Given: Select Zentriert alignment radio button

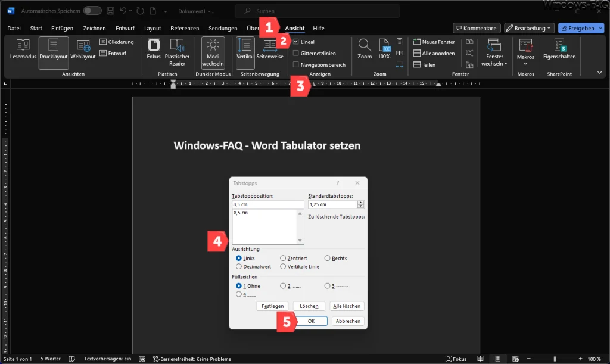Looking at the screenshot, I should click(x=283, y=258).
